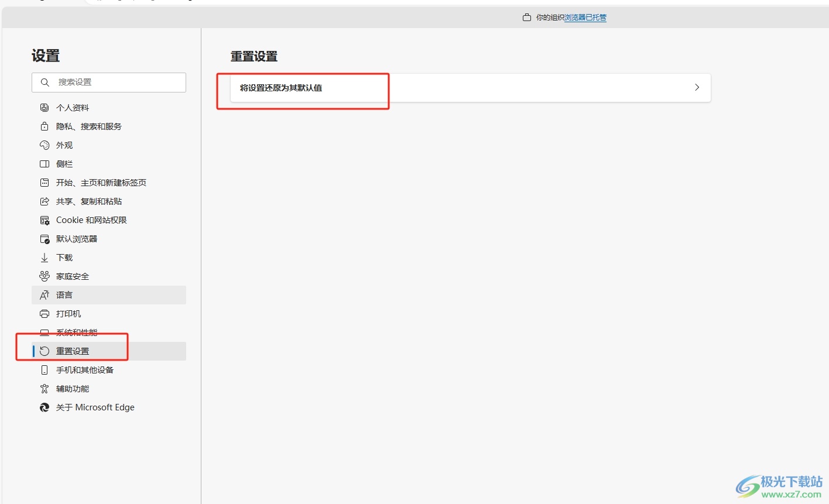Select 开始、主页和新建标签页 section
The height and width of the screenshot is (504, 829).
pos(109,183)
